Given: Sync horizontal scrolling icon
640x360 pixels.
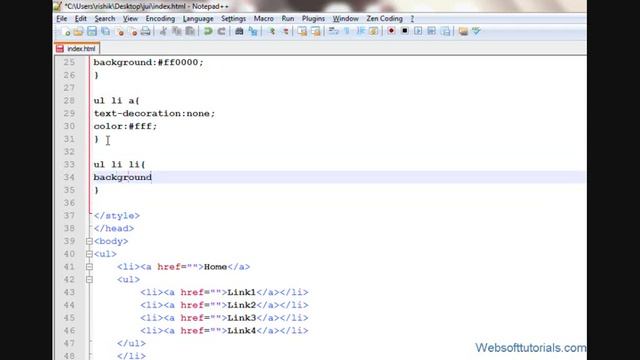Looking at the screenshot, I should (x=316, y=31).
